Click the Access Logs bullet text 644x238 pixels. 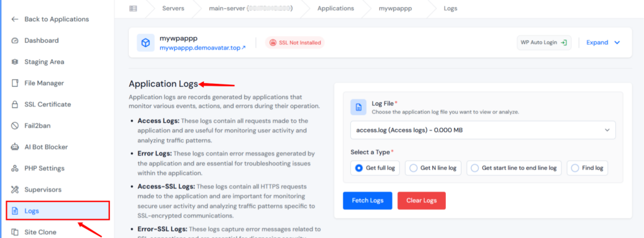pos(223,130)
